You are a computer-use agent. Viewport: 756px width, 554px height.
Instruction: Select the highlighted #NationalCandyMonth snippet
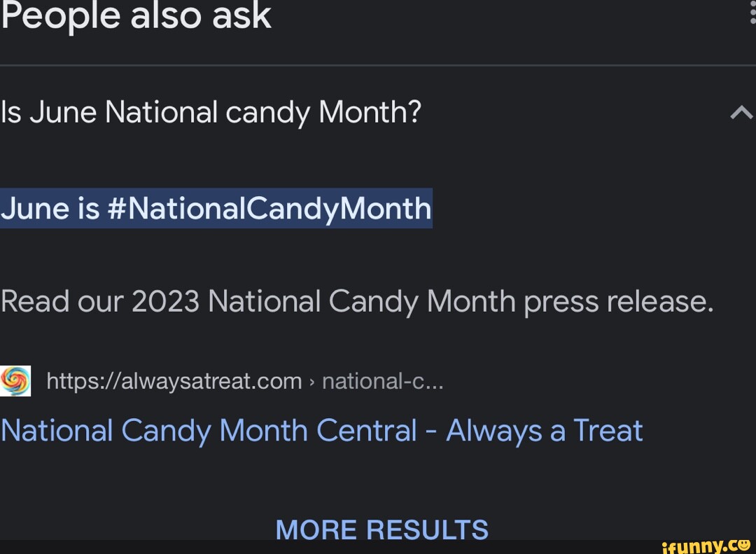point(216,208)
